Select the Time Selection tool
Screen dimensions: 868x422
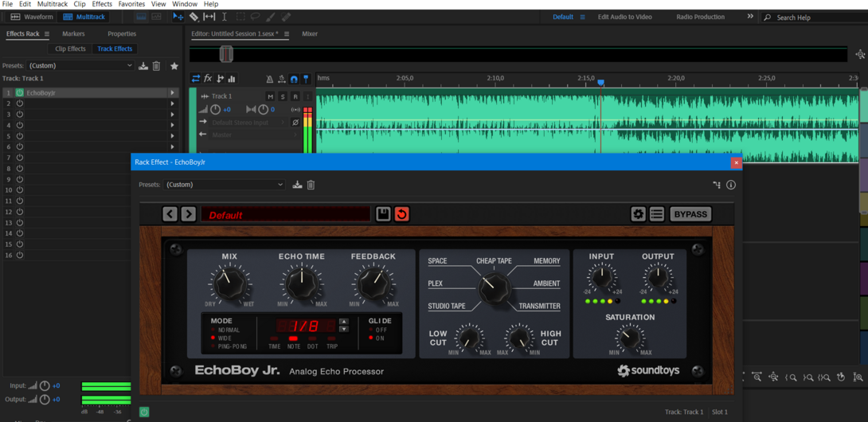pos(225,17)
